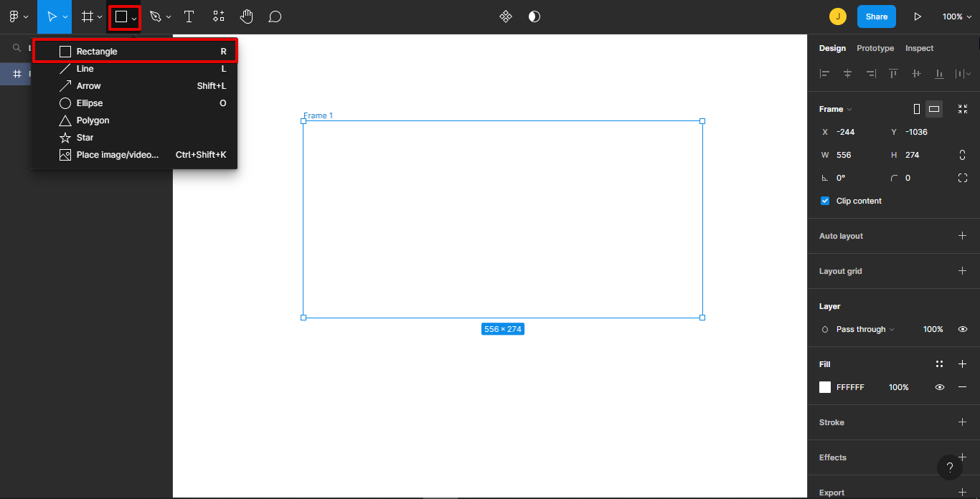This screenshot has height=499, width=980.
Task: Open the Help question mark button
Action: click(x=949, y=467)
